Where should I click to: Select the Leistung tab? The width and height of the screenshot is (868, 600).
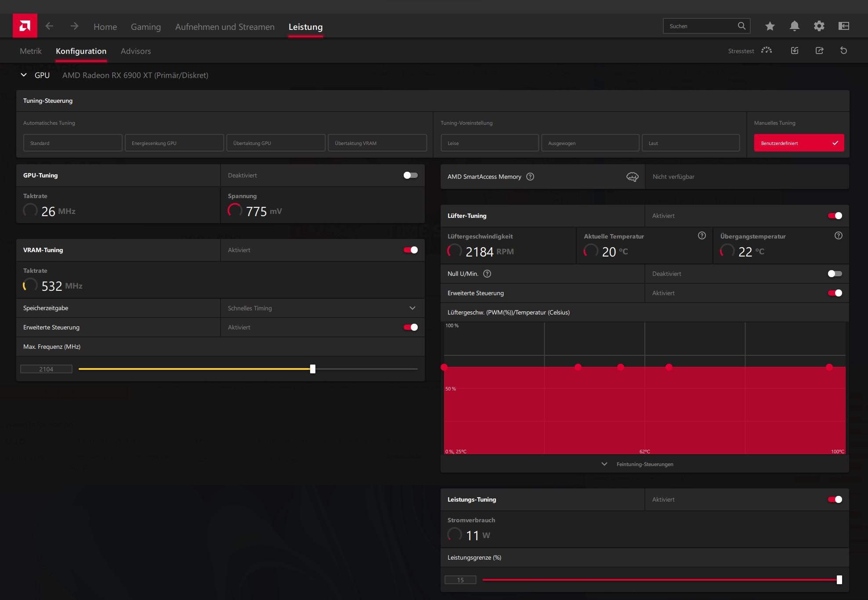point(305,27)
